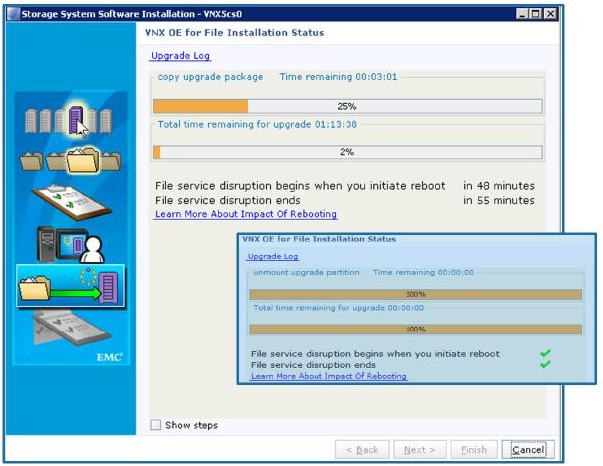This screenshot has width=603, height=466.
Task: Click the Finish button
Action: (474, 449)
